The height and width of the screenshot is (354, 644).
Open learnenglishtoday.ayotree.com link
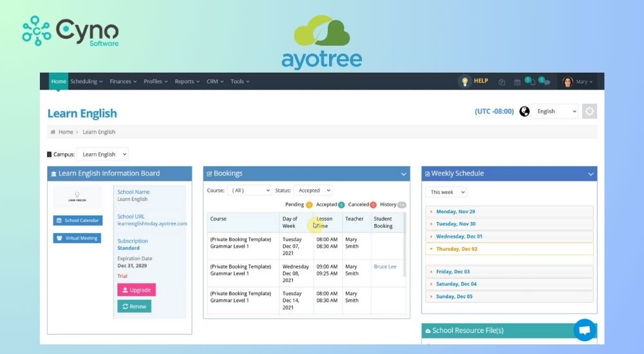(152, 224)
